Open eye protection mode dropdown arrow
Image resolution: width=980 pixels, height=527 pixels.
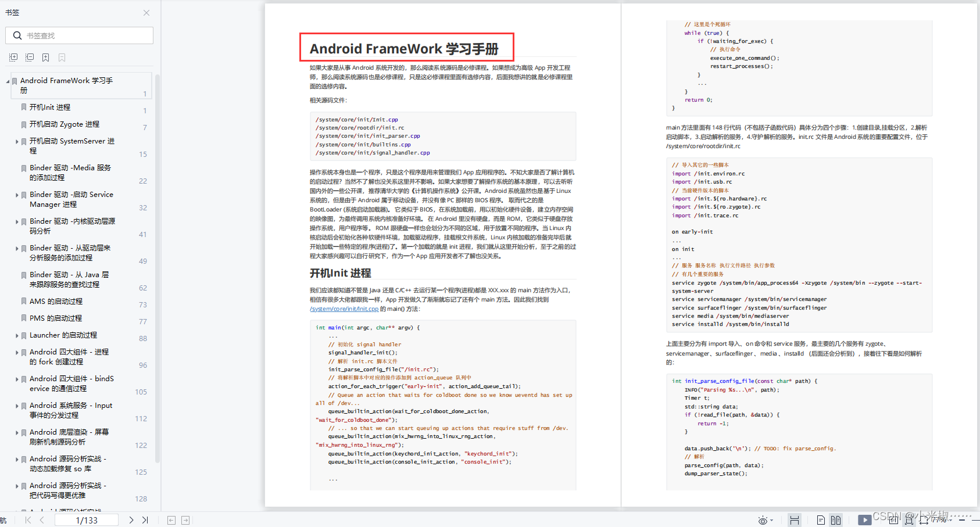point(772,521)
